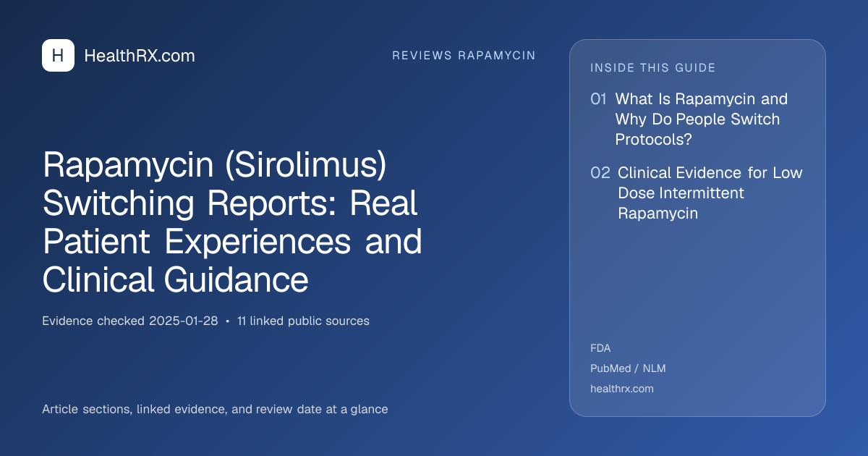Open section 01 What Is Rapamycin
This screenshot has width=868, height=456.
(x=702, y=119)
